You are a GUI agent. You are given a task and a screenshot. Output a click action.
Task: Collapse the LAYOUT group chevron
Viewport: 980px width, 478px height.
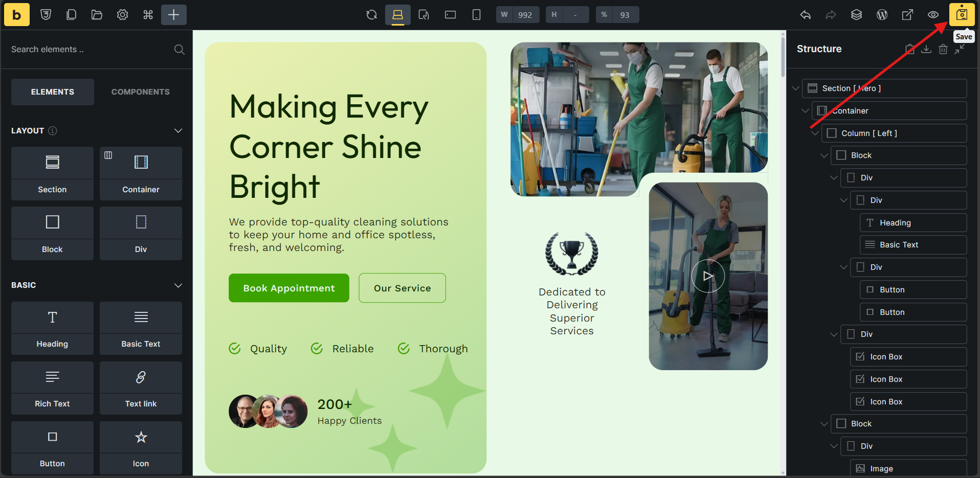coord(178,131)
